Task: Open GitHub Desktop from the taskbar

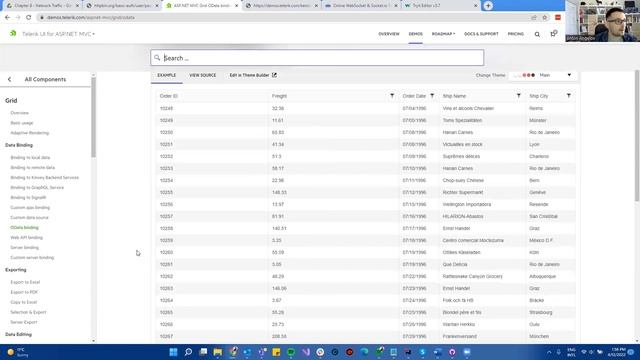Action: point(452,352)
